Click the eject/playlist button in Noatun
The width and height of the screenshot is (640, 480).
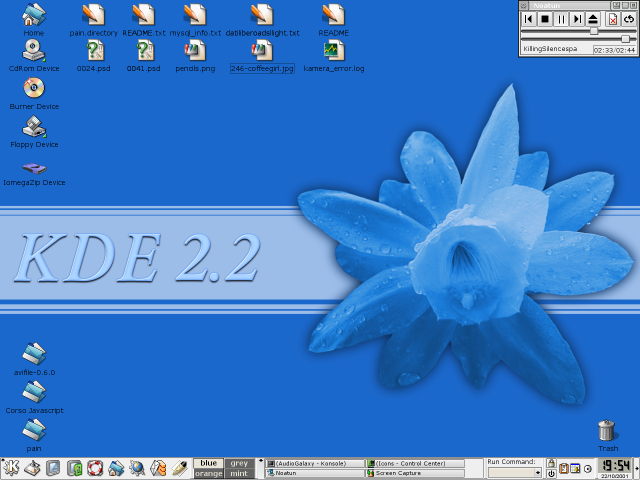pyautogui.click(x=593, y=19)
